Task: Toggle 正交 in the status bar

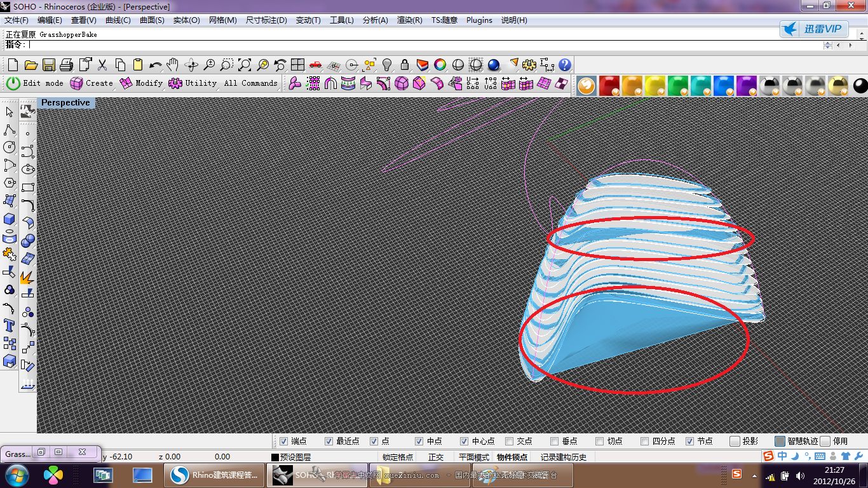Action: 436,457
